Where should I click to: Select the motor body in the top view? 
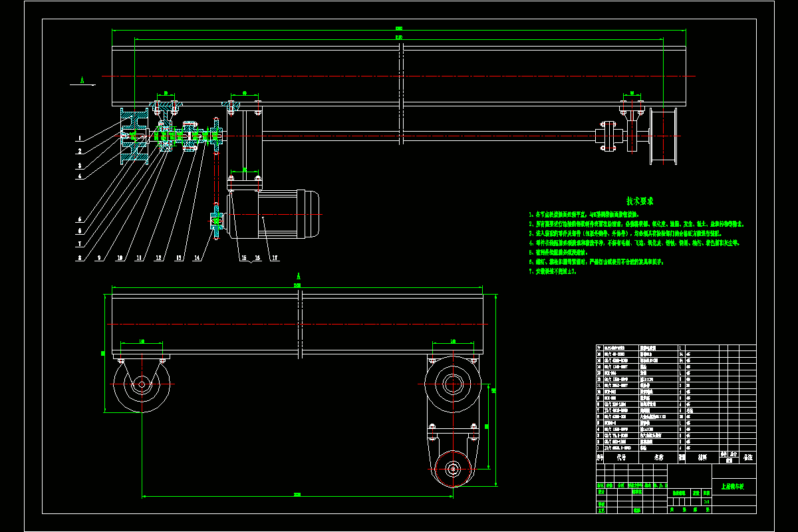click(272, 214)
